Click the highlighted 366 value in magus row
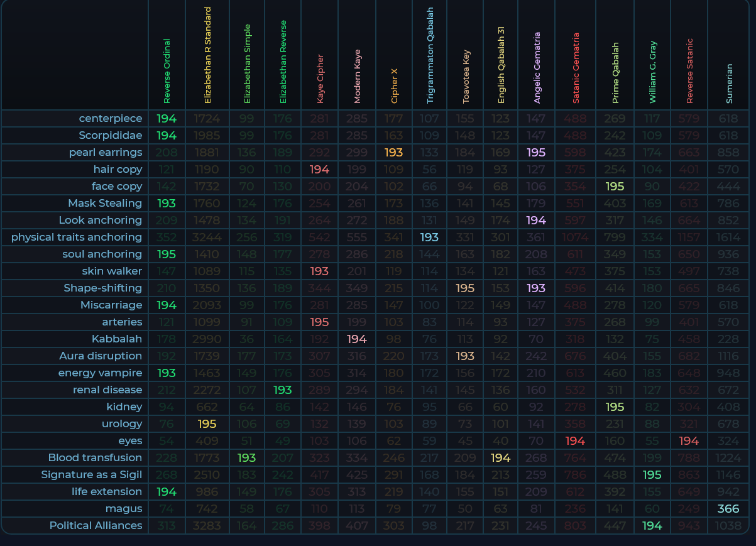The height and width of the screenshot is (546, 756). [728, 509]
